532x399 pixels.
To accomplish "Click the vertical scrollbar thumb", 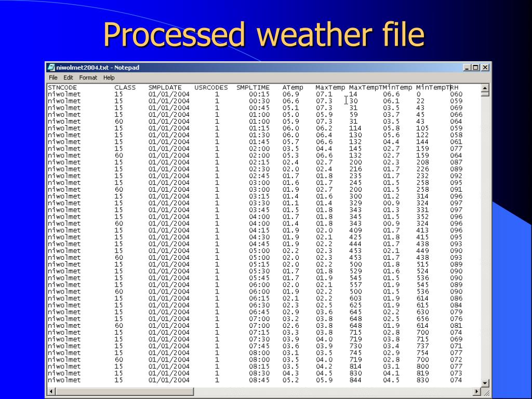I will [485, 94].
